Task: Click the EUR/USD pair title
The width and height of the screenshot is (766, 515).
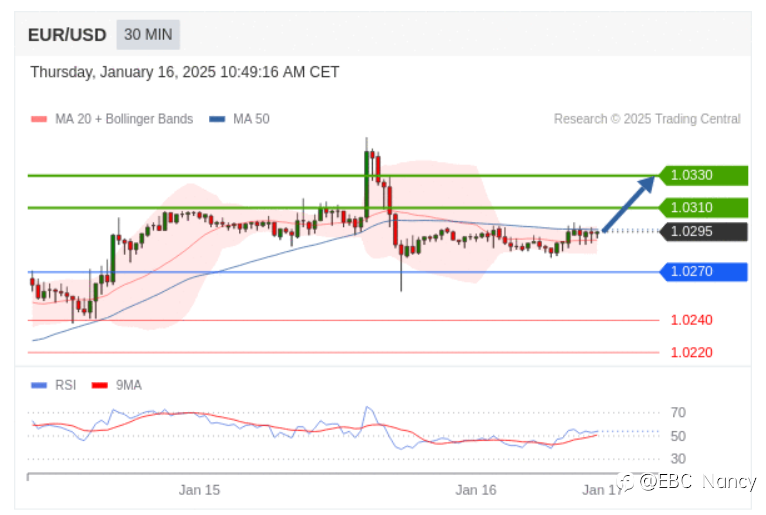Action: 67,35
